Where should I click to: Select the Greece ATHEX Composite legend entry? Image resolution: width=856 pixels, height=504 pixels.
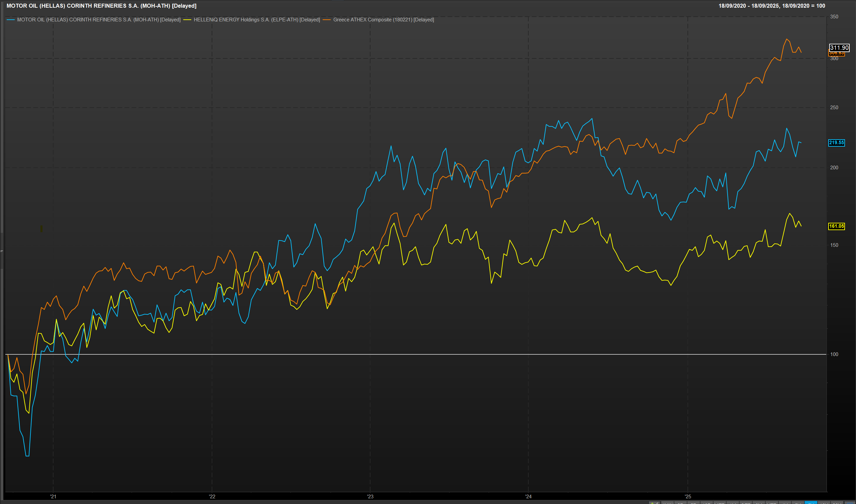coord(384,20)
